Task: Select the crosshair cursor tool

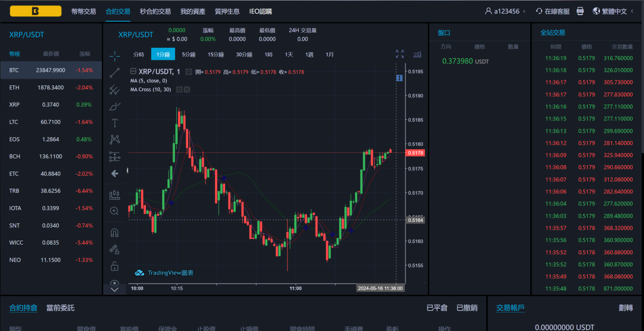Action: pos(115,56)
